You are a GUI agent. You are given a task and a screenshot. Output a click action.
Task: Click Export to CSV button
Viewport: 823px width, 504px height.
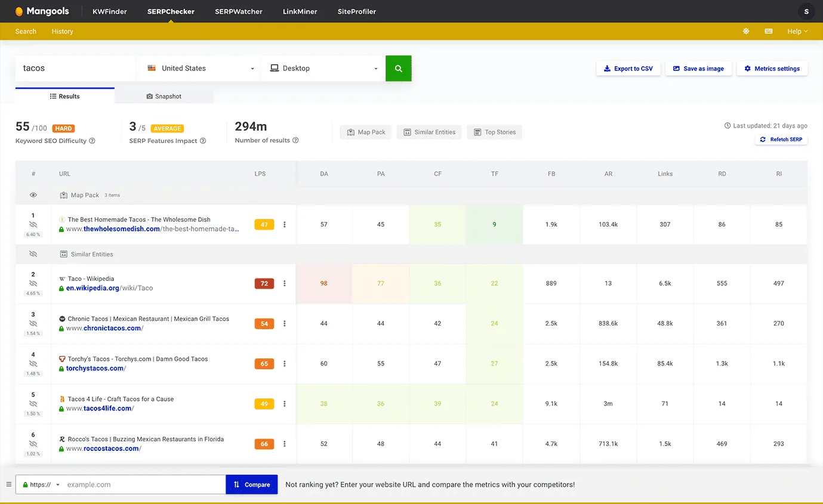pos(628,69)
